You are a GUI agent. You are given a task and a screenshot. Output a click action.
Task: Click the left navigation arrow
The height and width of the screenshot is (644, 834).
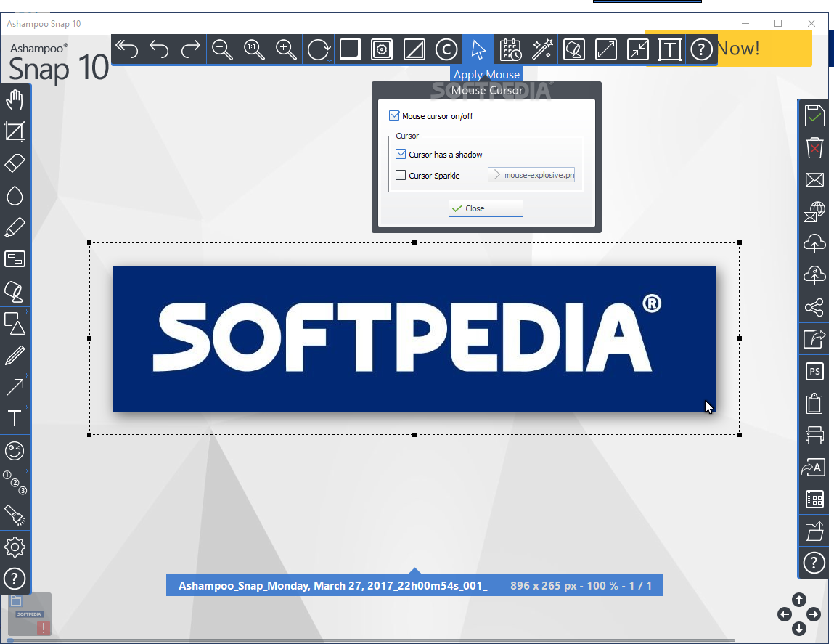[785, 614]
